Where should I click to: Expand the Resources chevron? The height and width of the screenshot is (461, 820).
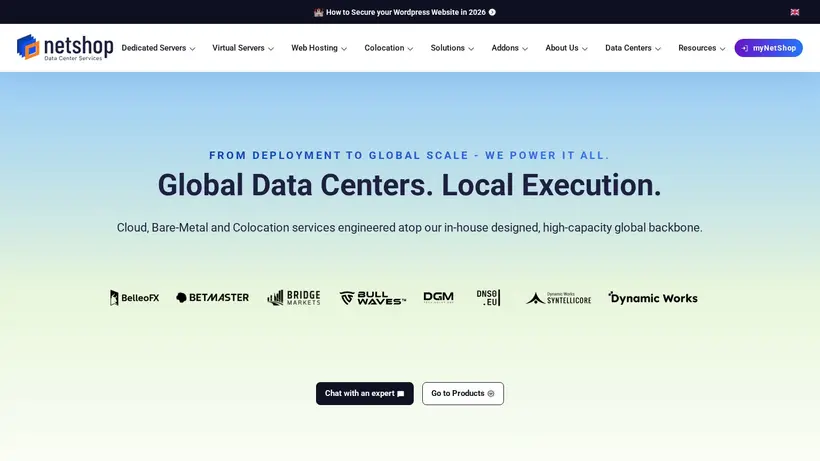(722, 49)
